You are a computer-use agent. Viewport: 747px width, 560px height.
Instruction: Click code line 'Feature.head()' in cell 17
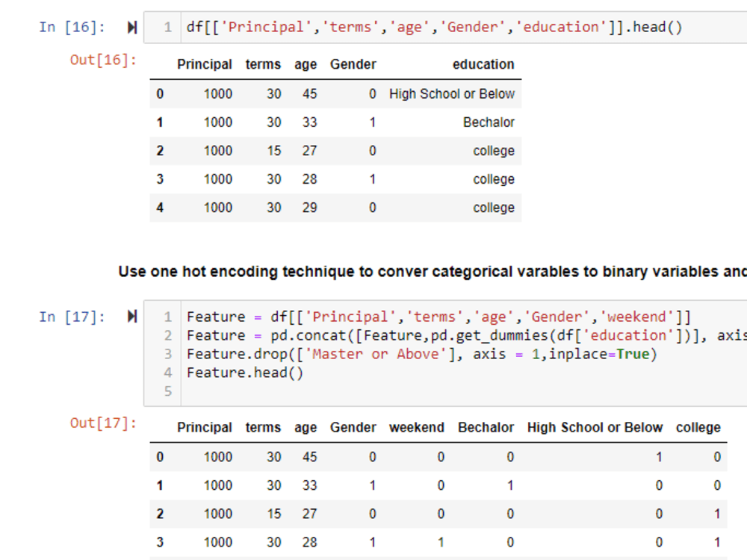(x=245, y=373)
